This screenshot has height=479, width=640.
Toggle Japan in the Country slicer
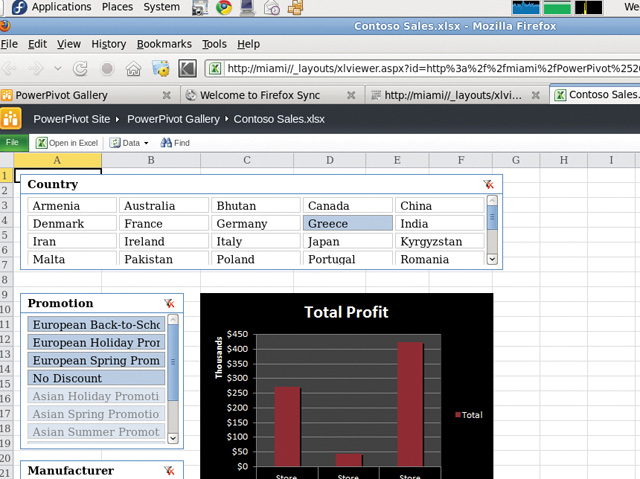point(348,242)
